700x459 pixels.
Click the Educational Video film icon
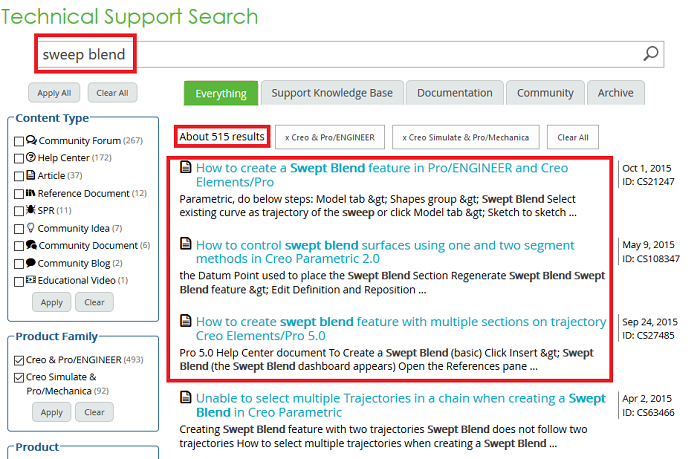(x=30, y=280)
